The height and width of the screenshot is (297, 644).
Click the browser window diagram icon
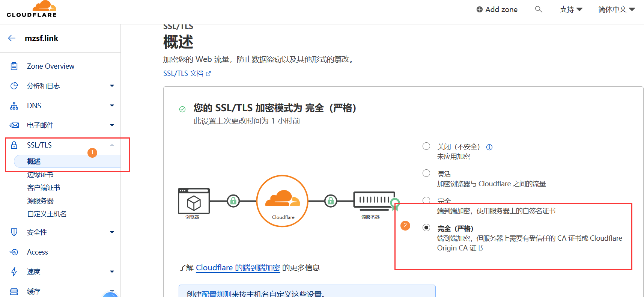[x=194, y=201]
